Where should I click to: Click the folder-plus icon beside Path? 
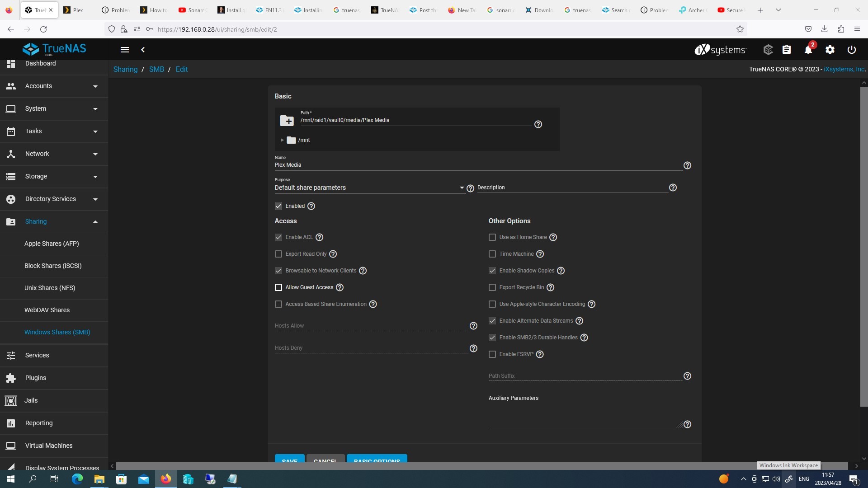[287, 121]
